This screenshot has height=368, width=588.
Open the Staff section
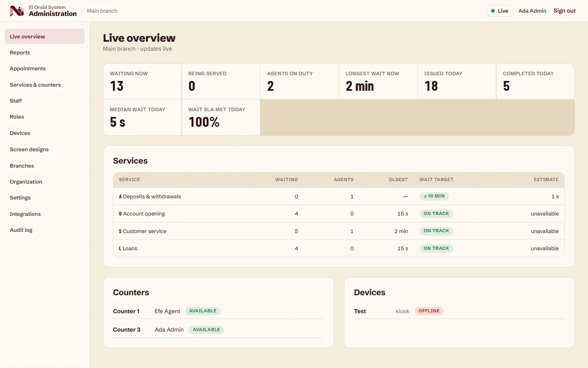pos(45,101)
